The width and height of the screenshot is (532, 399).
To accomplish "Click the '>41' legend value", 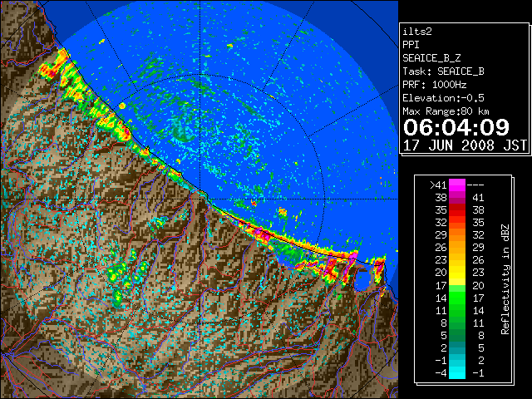I will (x=438, y=185).
